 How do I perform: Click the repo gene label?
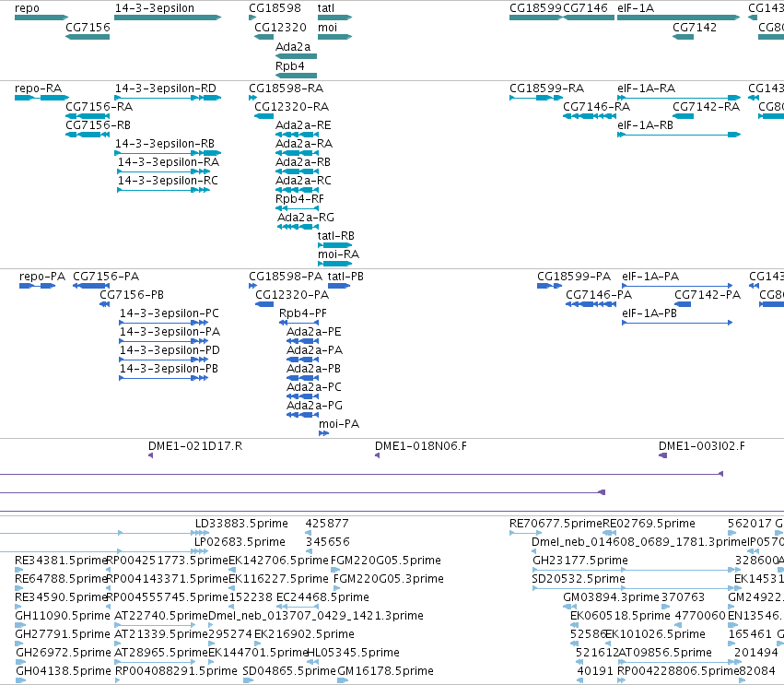[27, 8]
